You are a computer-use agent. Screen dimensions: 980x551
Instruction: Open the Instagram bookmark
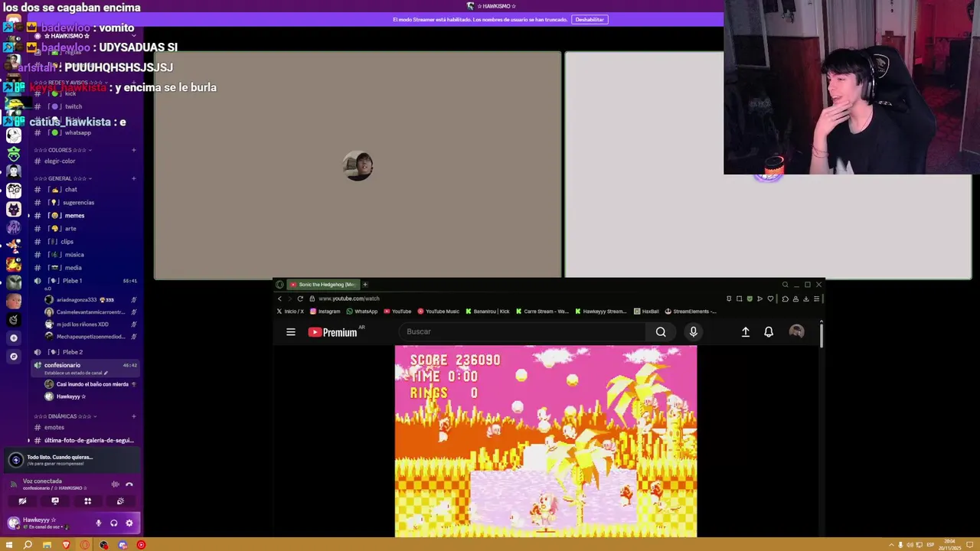coord(325,311)
